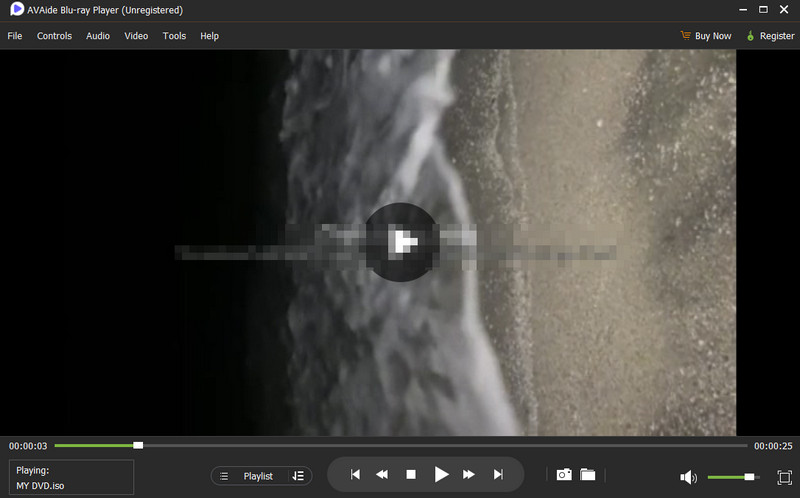
Task: Open the Tools menu
Action: [x=174, y=36]
